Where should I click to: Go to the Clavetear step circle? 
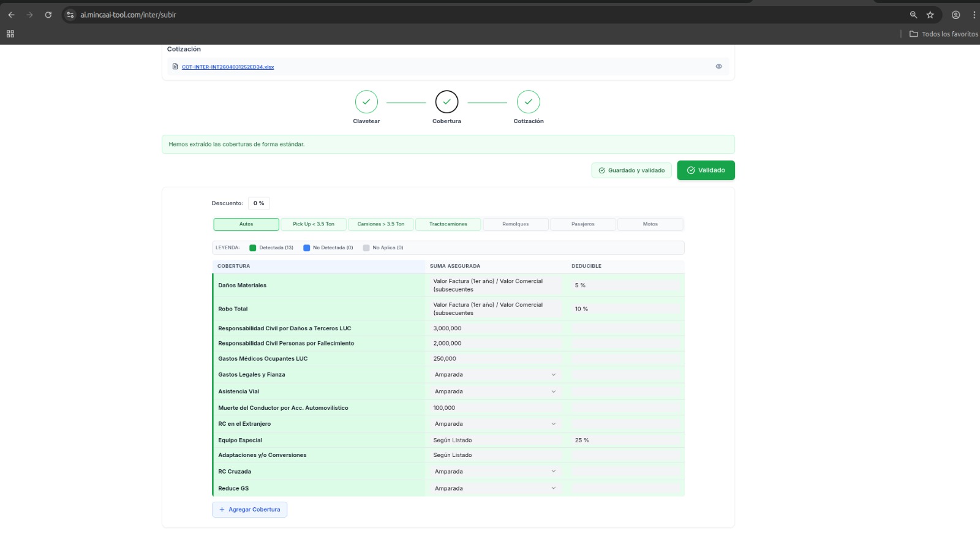pos(366,102)
